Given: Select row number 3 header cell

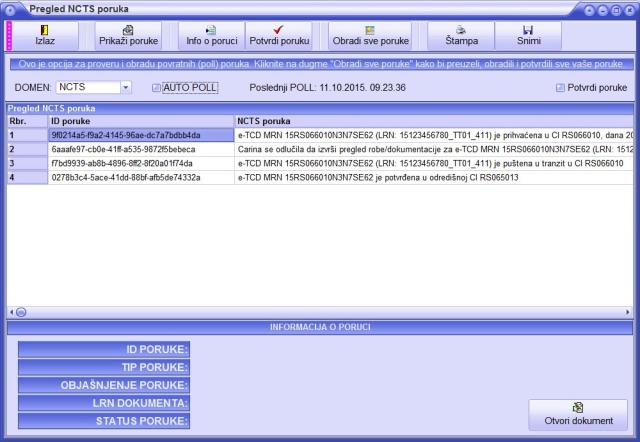Looking at the screenshot, I should 27,163.
